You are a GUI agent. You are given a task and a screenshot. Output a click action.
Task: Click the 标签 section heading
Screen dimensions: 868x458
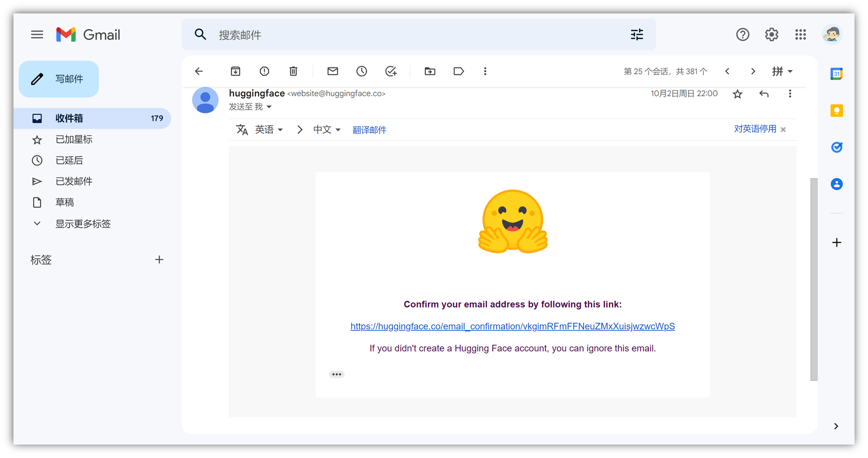tap(41, 260)
